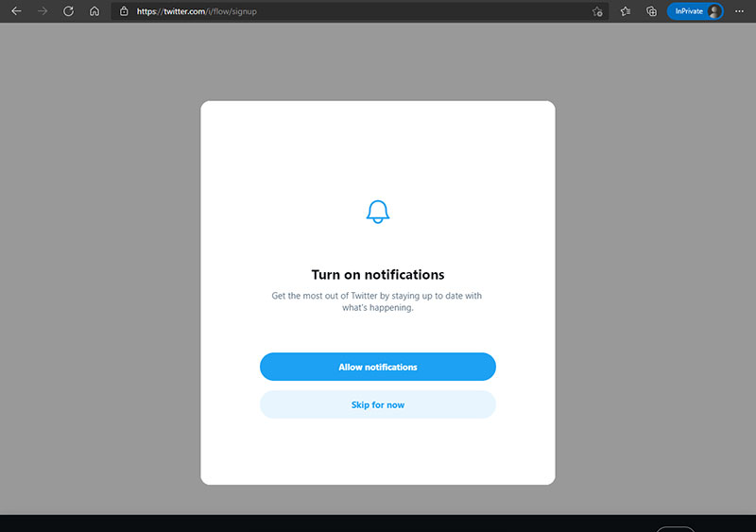Viewport: 756px width, 532px height.
Task: Click the browser forward arrow
Action: point(43,11)
